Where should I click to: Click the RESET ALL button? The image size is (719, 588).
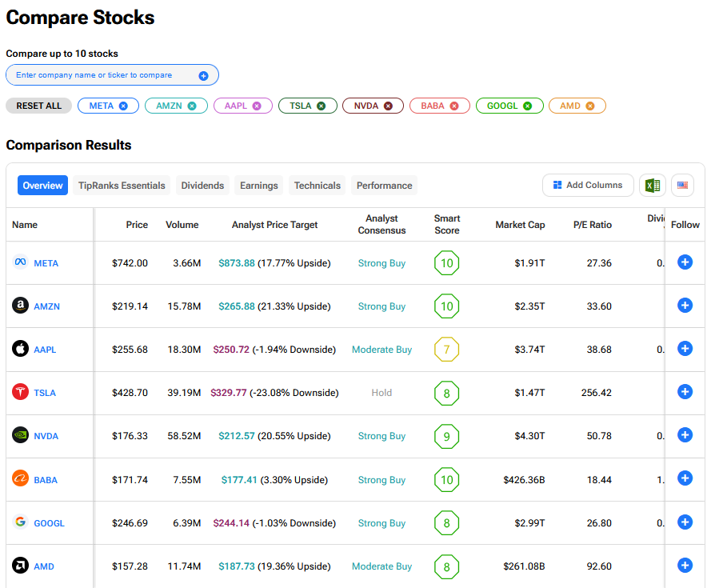click(39, 106)
